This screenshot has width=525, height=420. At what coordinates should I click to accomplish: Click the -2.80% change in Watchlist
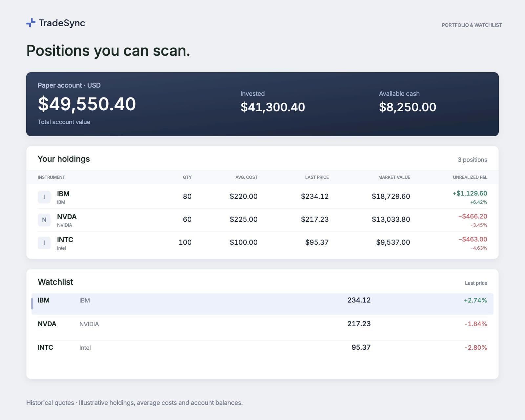click(x=475, y=347)
